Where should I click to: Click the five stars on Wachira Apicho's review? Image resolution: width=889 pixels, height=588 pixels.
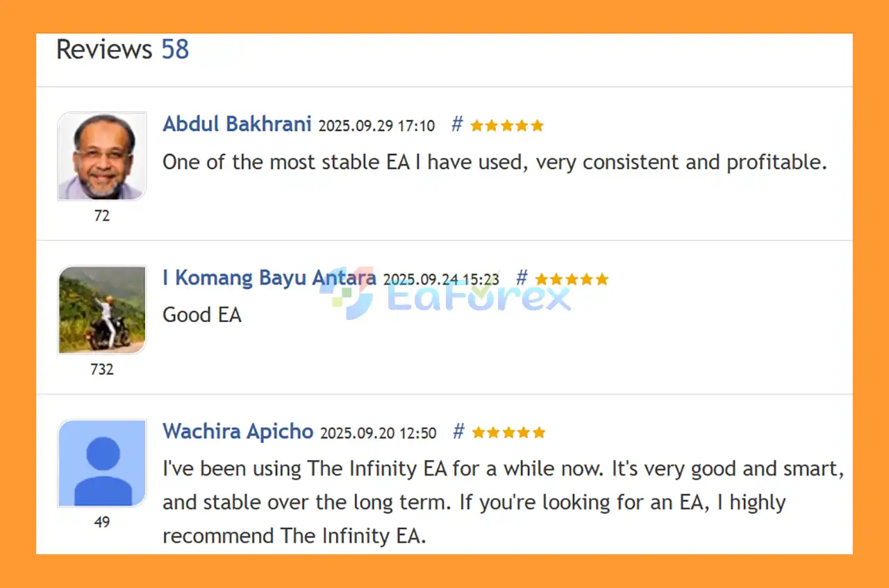[509, 432]
